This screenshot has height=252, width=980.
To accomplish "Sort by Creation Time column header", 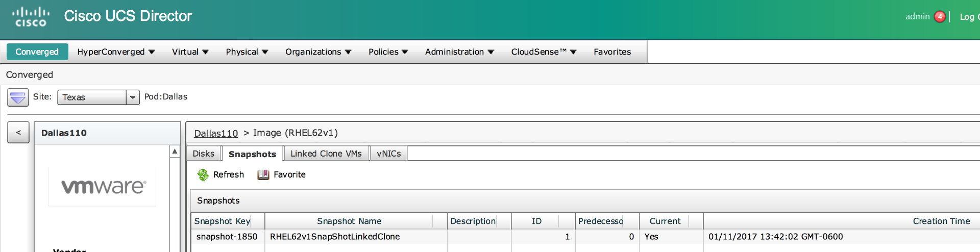I will tap(842, 221).
